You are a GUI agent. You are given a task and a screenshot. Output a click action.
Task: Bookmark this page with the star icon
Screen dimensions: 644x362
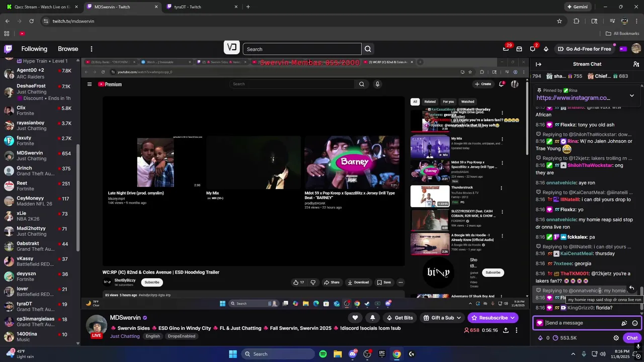tap(559, 21)
